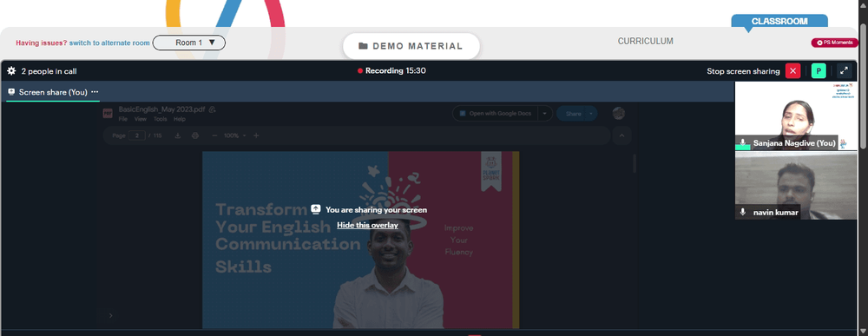Expand the side panel chevron at bottom left
This screenshot has width=868, height=336.
point(111,315)
